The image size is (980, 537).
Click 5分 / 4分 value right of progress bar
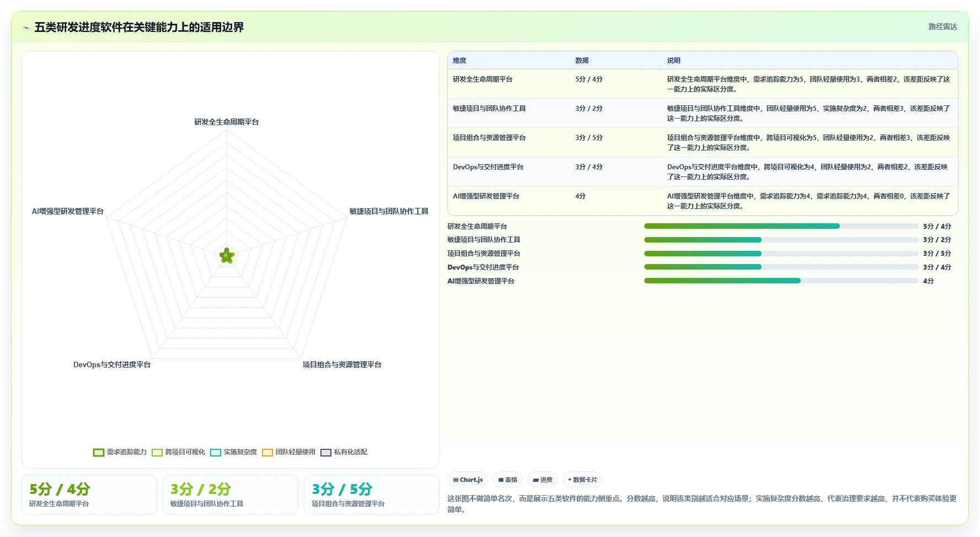(x=937, y=227)
